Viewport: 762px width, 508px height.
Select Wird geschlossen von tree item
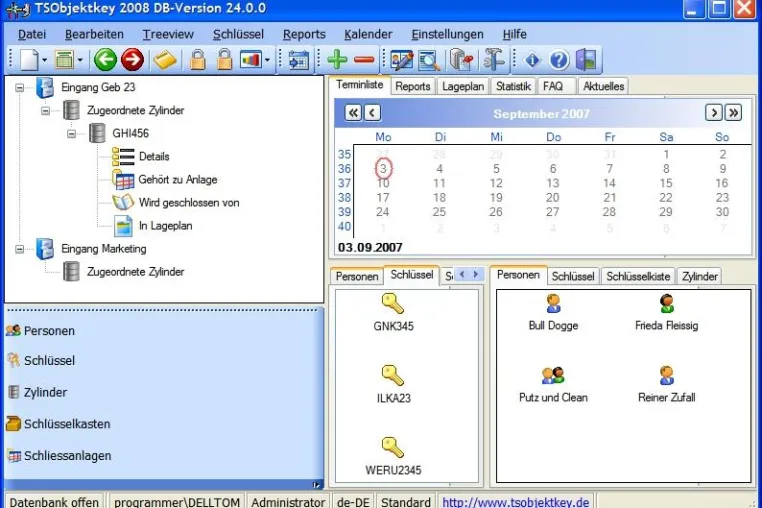189,203
